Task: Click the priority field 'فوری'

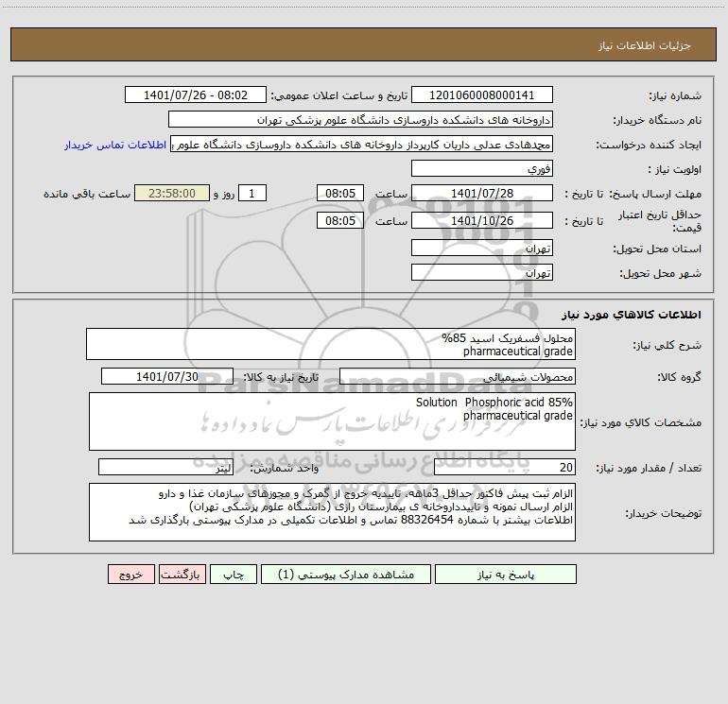Action: [482, 168]
